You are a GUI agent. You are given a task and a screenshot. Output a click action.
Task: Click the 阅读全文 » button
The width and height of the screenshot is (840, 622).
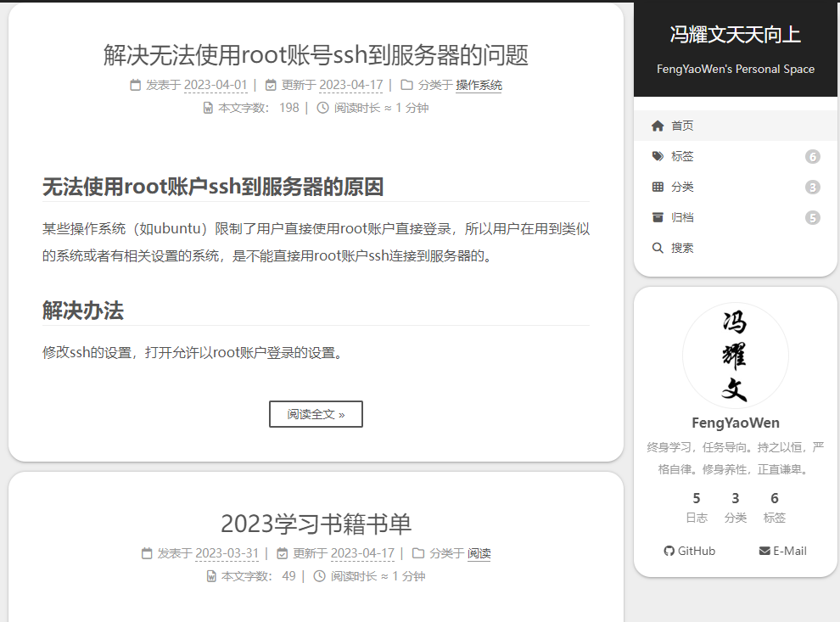[316, 414]
